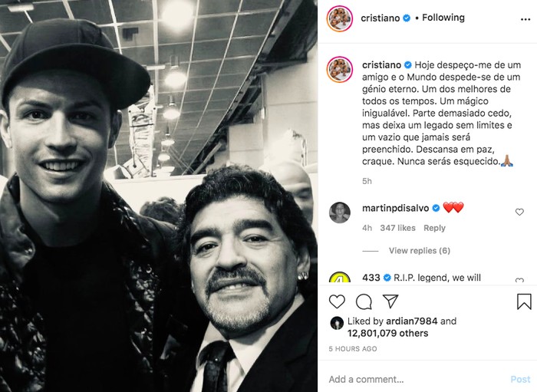Open the three-dot more options menu
537x392 pixels.
525,19
